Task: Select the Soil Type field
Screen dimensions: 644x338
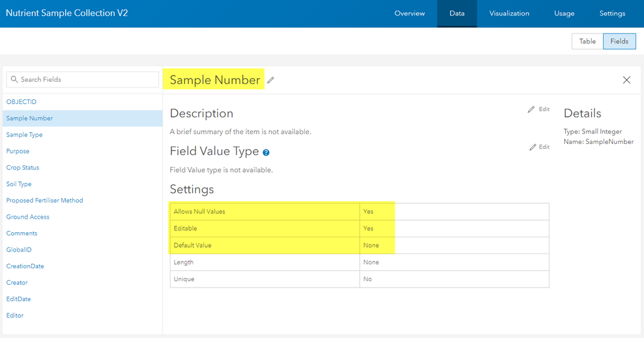Action: point(19,184)
